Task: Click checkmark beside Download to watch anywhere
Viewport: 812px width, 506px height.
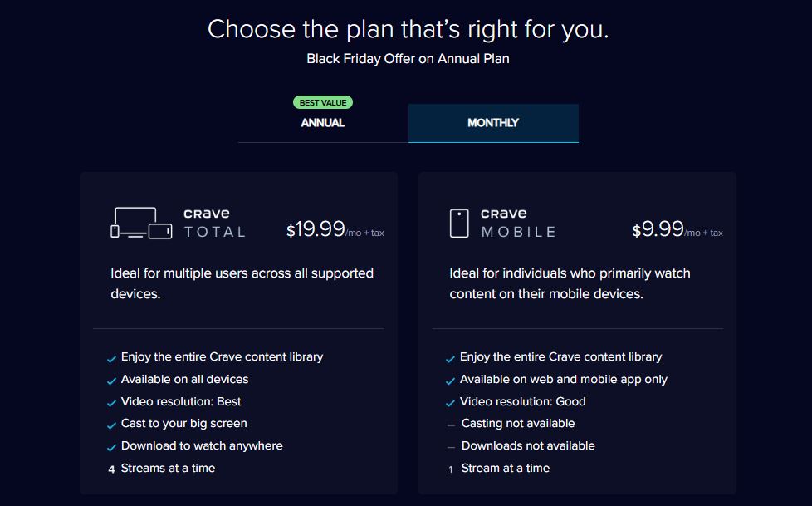Action: pos(111,447)
